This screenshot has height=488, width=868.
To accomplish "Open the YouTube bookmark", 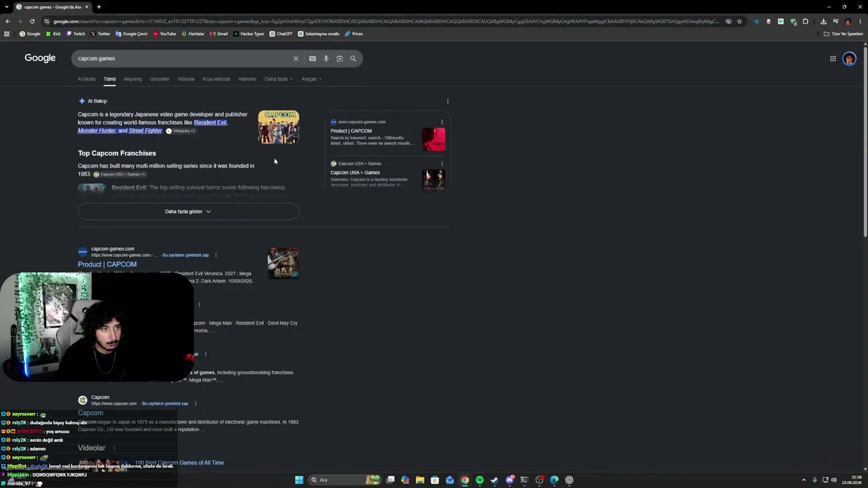I will (x=165, y=34).
